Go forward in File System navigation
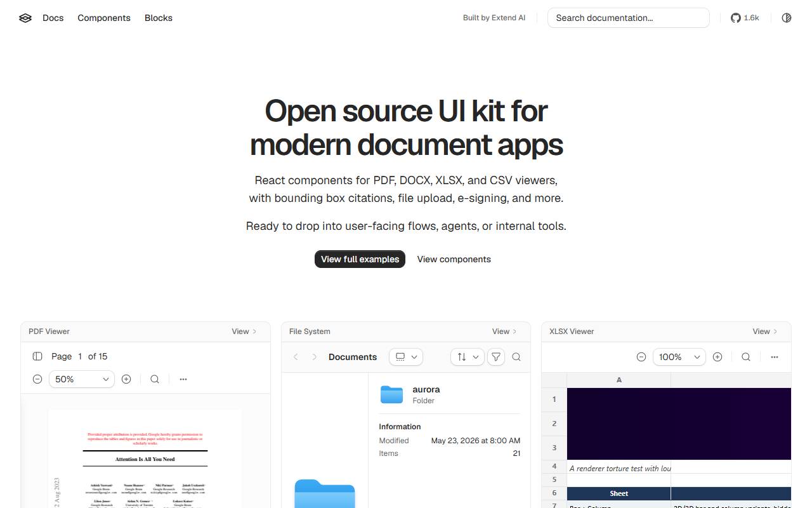Image resolution: width=812 pixels, height=508 pixels. click(314, 357)
